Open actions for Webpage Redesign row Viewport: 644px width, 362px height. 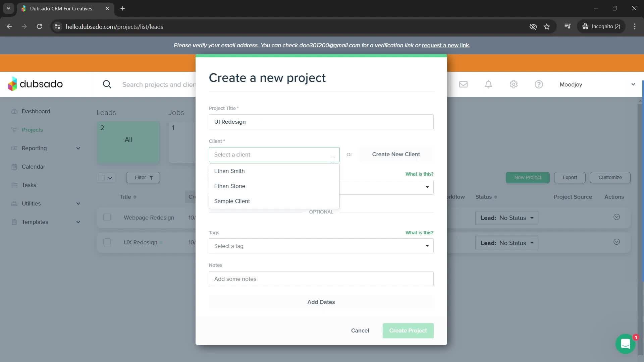tap(616, 217)
